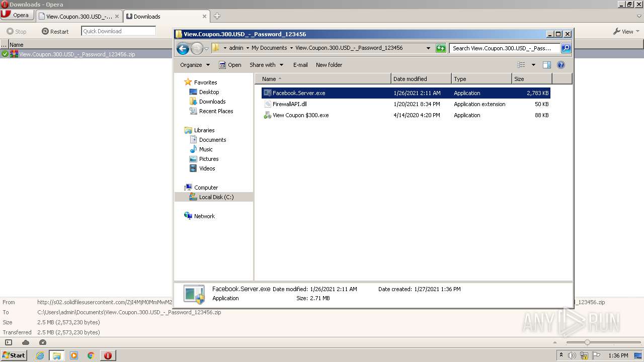This screenshot has width=644, height=362.
Task: Open Favorites in navigation pane
Action: tap(200, 82)
